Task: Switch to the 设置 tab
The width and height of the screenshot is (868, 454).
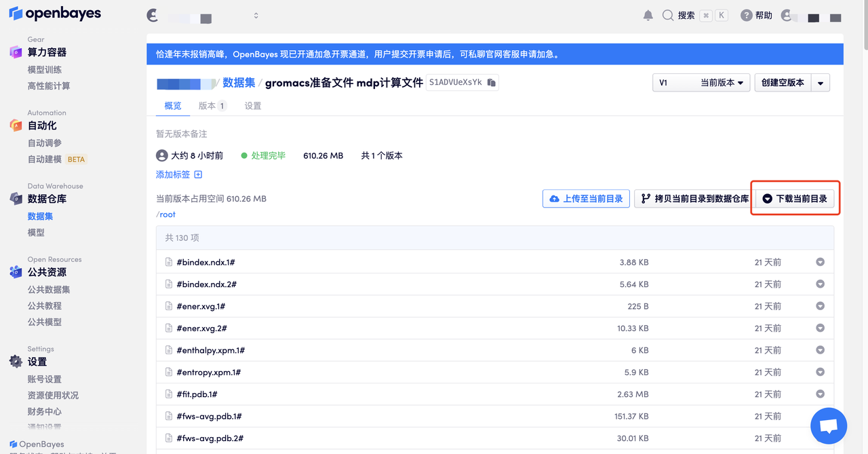Action: coord(253,106)
